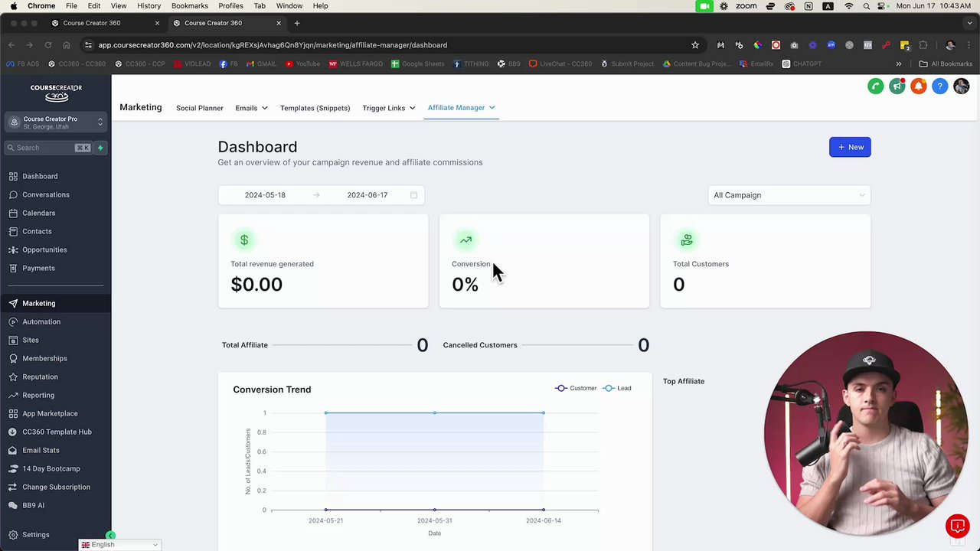
Task: Open the Contacts section
Action: (37, 231)
